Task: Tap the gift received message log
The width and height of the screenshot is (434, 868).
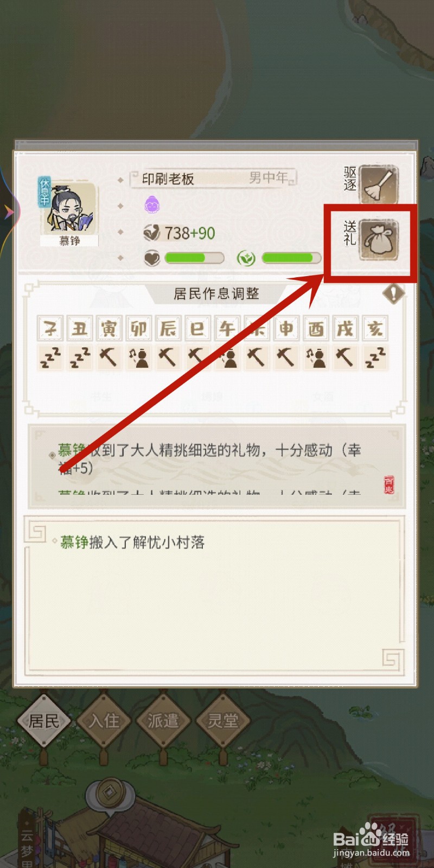Action: click(x=217, y=467)
